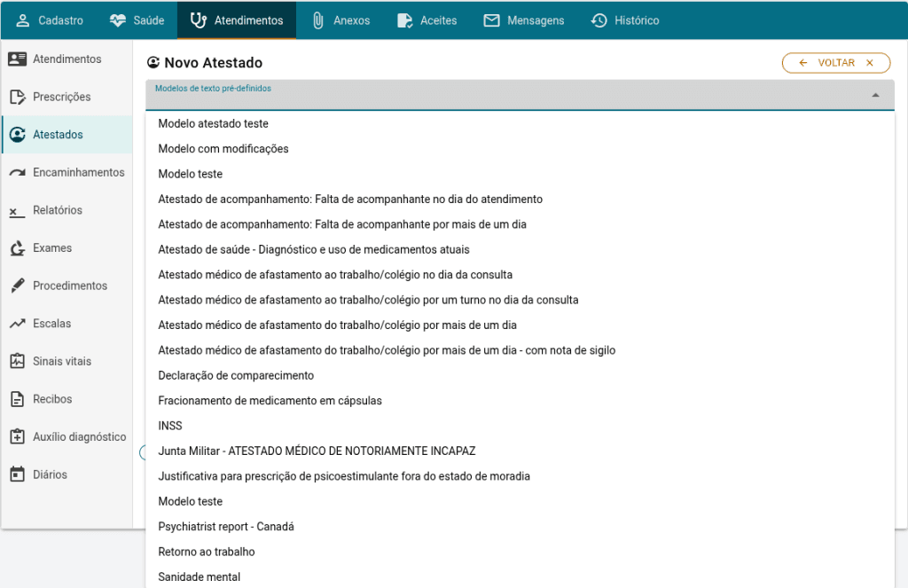This screenshot has width=908, height=588.
Task: Click the Histórico clock icon
Action: tap(599, 21)
